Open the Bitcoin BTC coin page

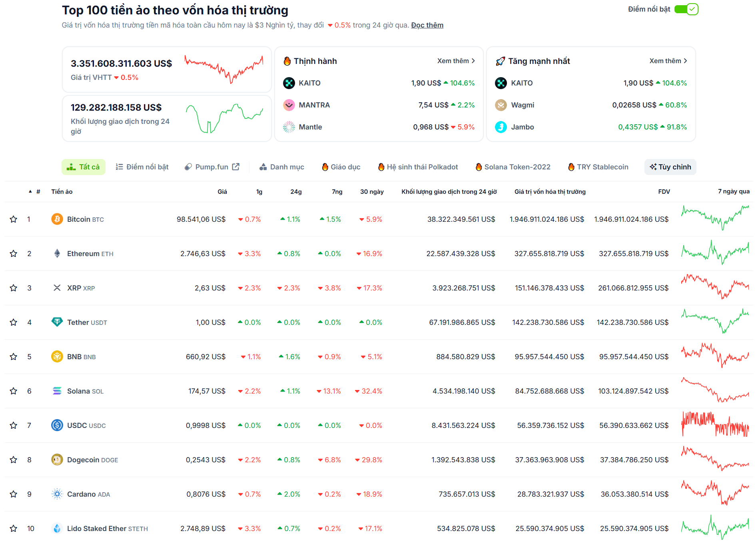click(86, 219)
